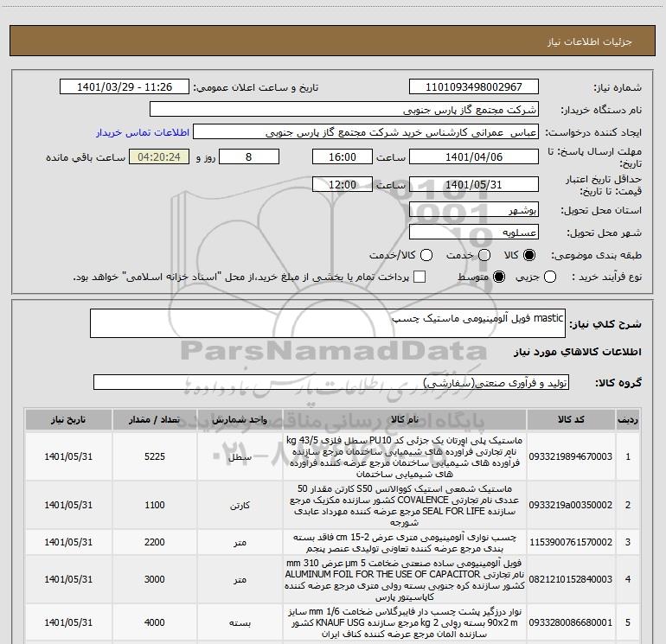Click remaining time countdown 04:20:24

tap(159, 156)
